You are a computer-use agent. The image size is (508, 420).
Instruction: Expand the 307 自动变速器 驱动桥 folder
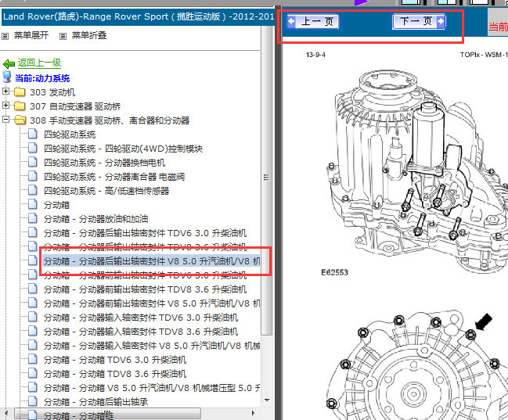5,106
